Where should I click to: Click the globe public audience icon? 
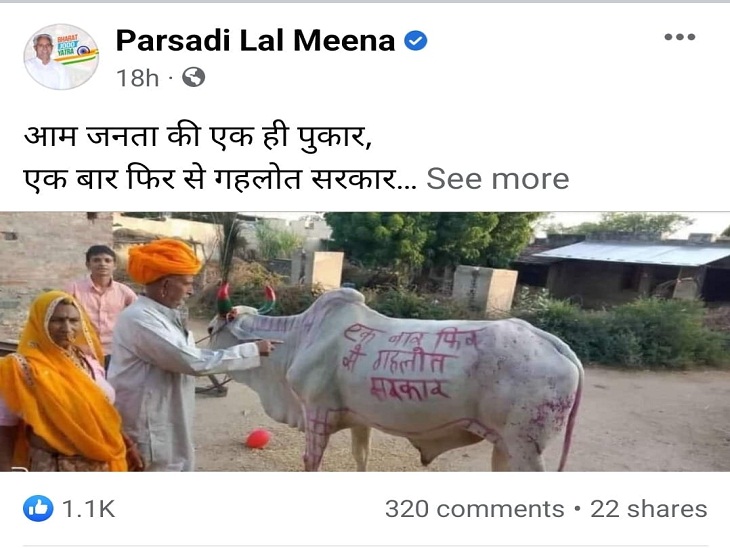(193, 77)
